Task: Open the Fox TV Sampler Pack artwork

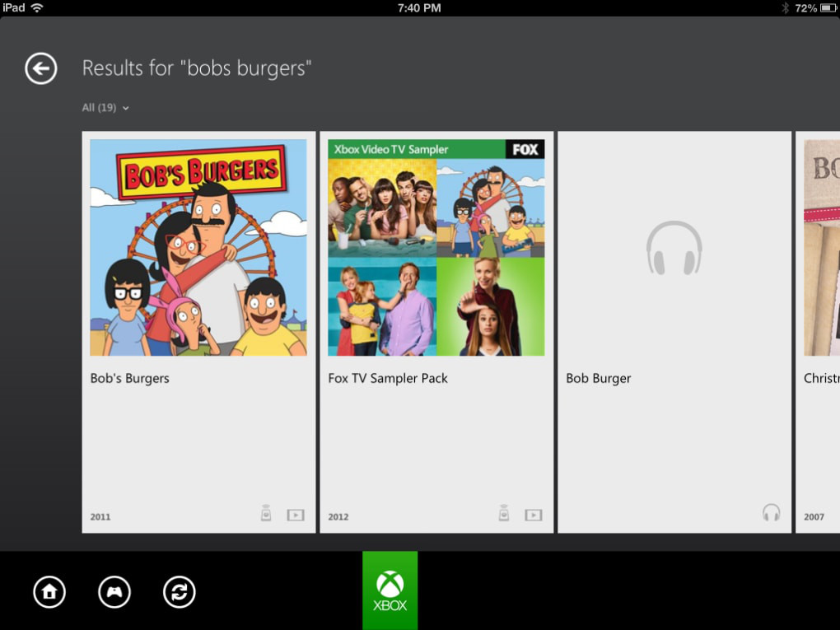Action: [436, 248]
